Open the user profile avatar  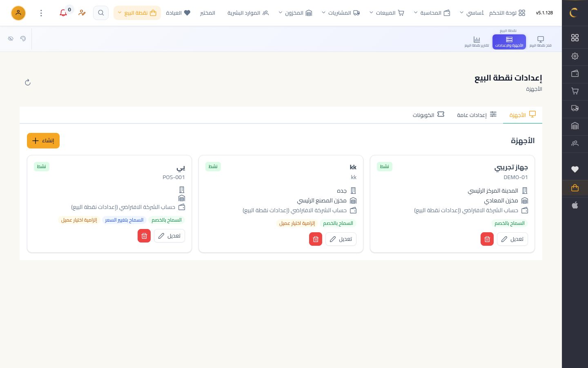(18, 13)
